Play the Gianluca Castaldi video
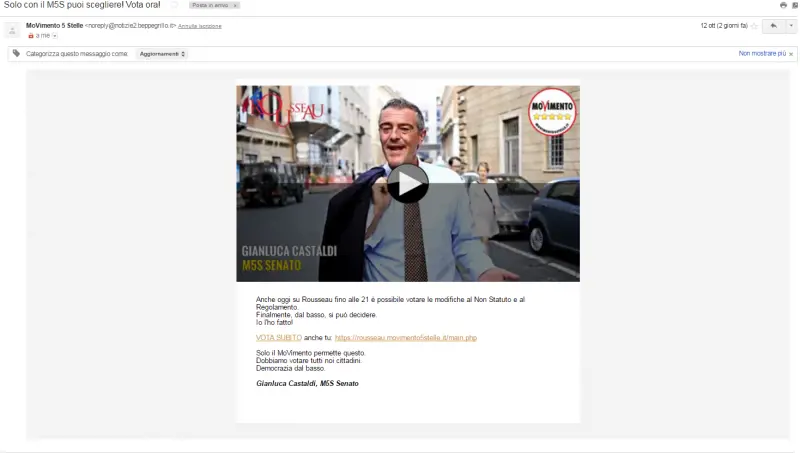 point(407,183)
